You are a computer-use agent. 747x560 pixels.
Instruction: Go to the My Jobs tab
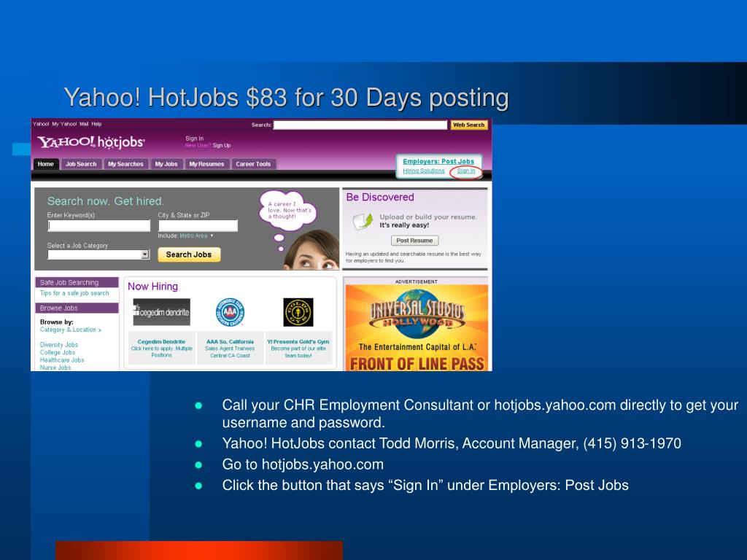(166, 164)
